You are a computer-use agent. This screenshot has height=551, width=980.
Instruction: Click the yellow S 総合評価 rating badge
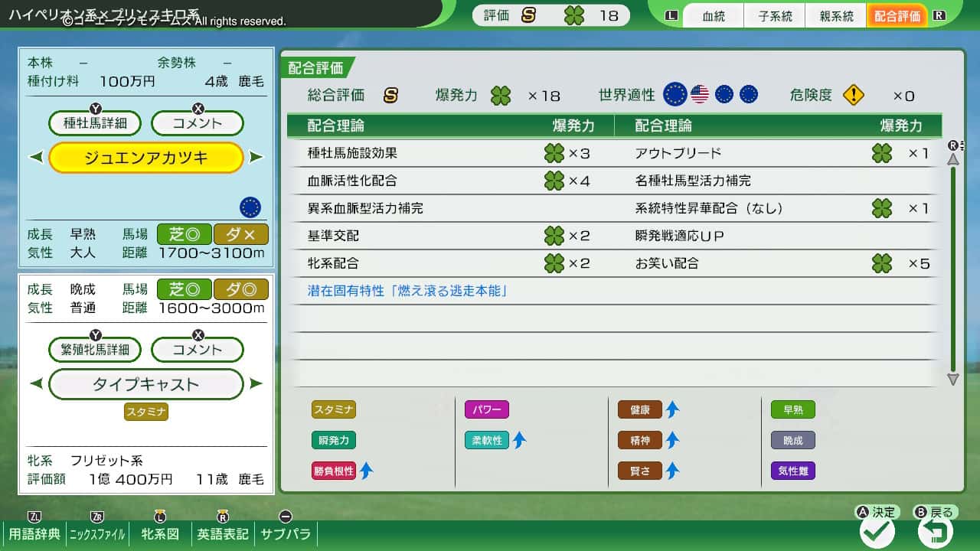point(390,95)
